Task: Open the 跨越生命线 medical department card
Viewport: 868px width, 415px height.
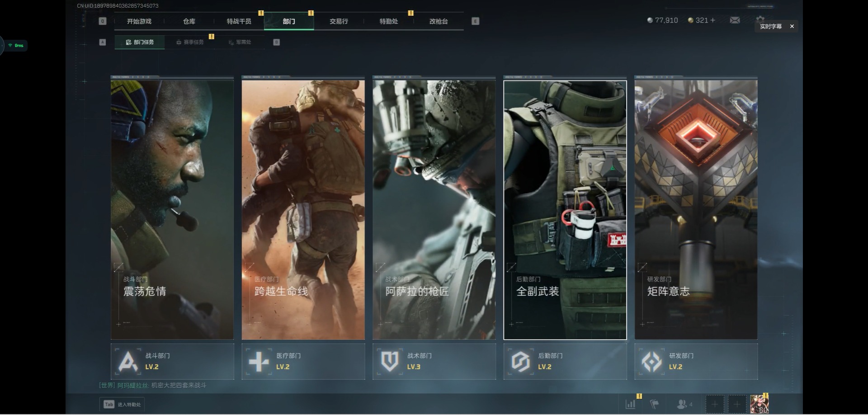Action: [303, 210]
